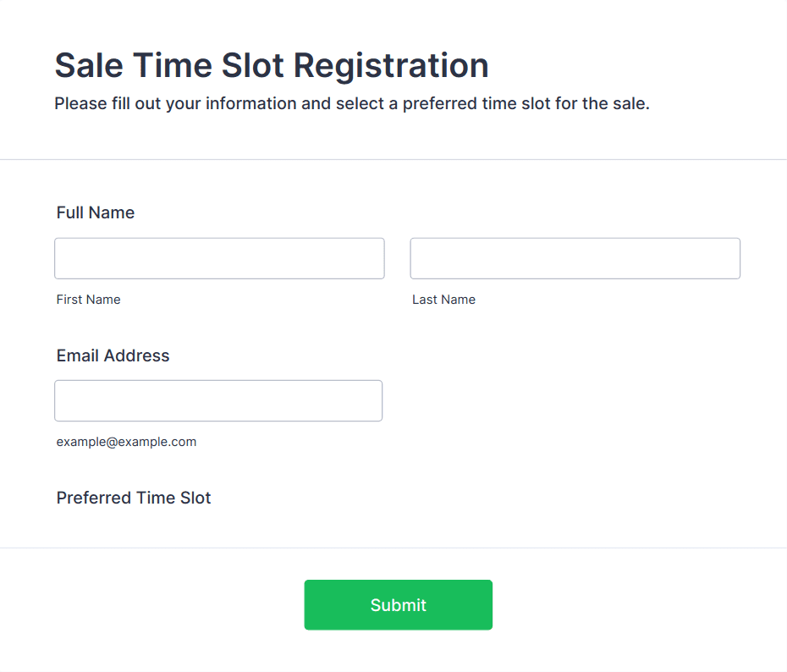Click the "Email Address" field label
787x672 pixels.
pos(113,355)
